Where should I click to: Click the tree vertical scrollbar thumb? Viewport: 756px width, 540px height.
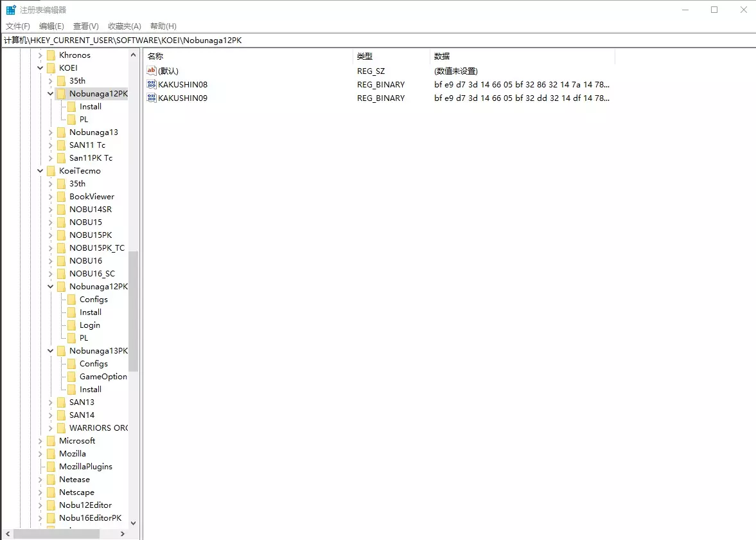pyautogui.click(x=133, y=311)
